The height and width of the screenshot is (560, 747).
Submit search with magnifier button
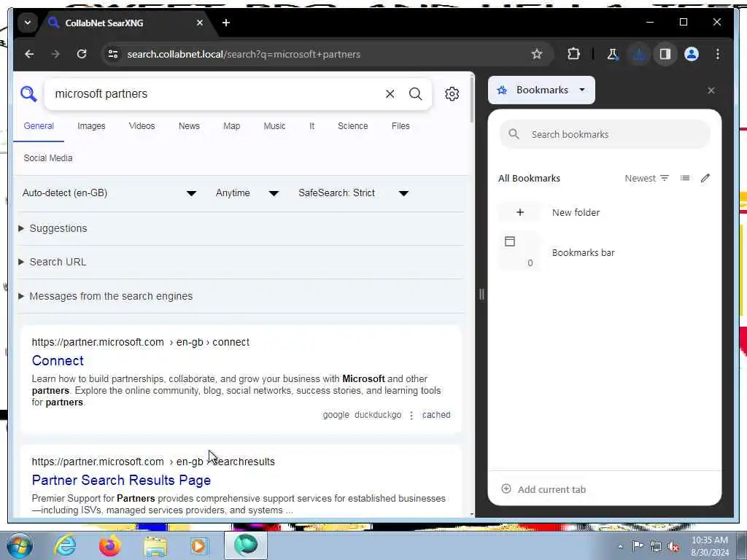(x=415, y=94)
